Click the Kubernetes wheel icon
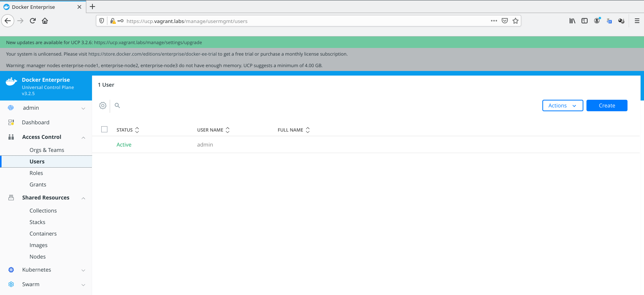644x295 pixels. (x=11, y=270)
